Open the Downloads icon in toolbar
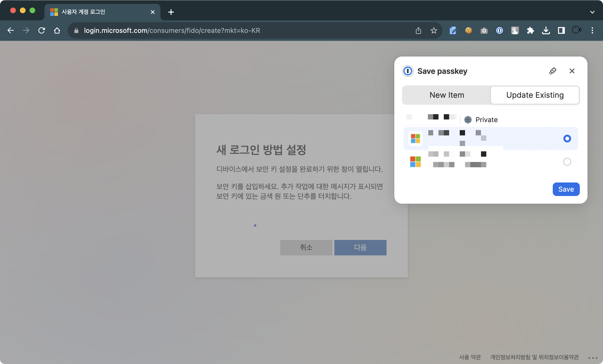Viewport: 603px width, 364px height. pos(546,31)
